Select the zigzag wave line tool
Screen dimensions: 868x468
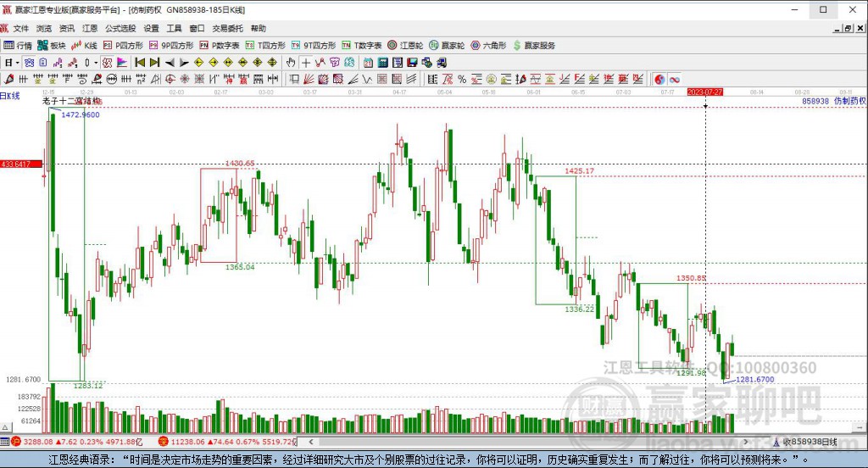(x=367, y=79)
